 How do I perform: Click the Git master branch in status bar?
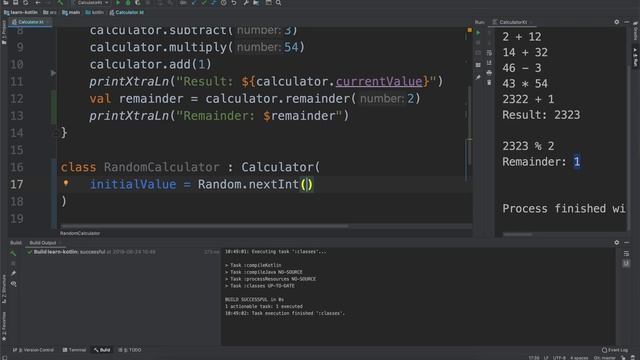pos(604,358)
